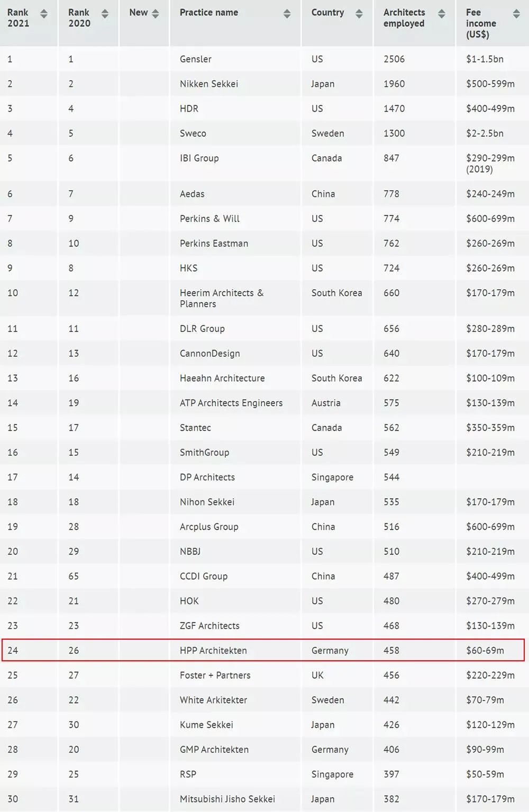Sort by Architects employed arrows

click(x=441, y=14)
